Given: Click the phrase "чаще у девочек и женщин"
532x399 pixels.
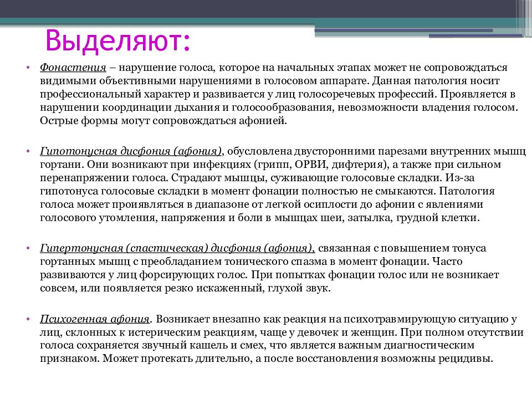Looking at the screenshot, I should pyautogui.click(x=330, y=332).
